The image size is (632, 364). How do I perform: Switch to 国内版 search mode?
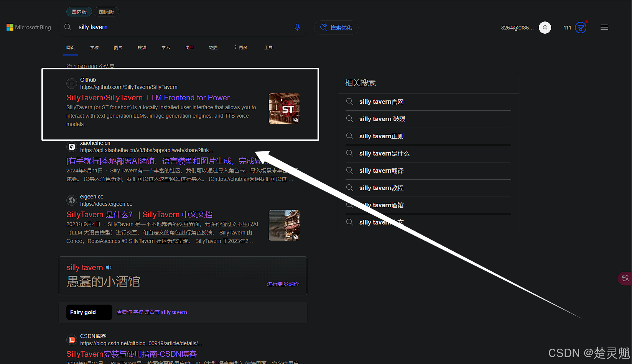79,12
